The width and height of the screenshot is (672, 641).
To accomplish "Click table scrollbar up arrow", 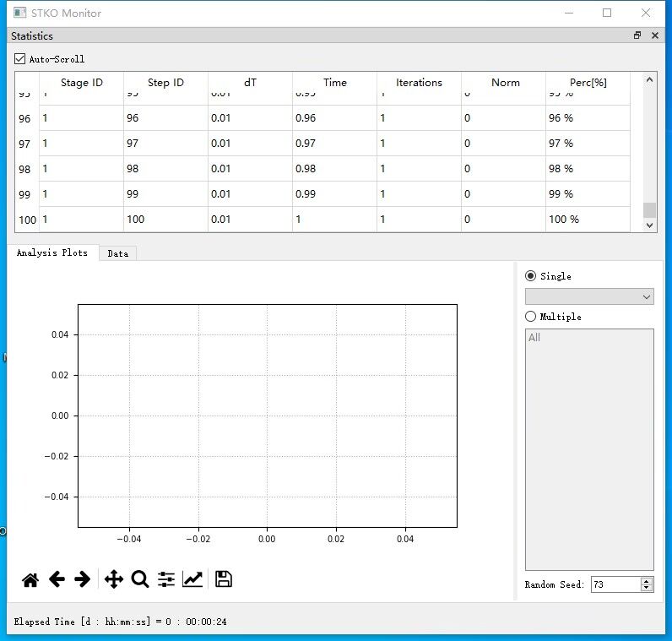I will pos(650,79).
